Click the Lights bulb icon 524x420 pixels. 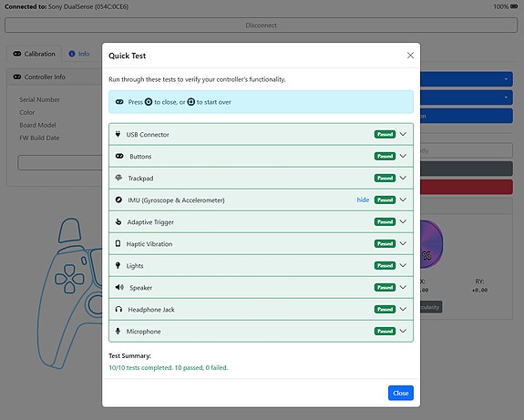(x=118, y=265)
